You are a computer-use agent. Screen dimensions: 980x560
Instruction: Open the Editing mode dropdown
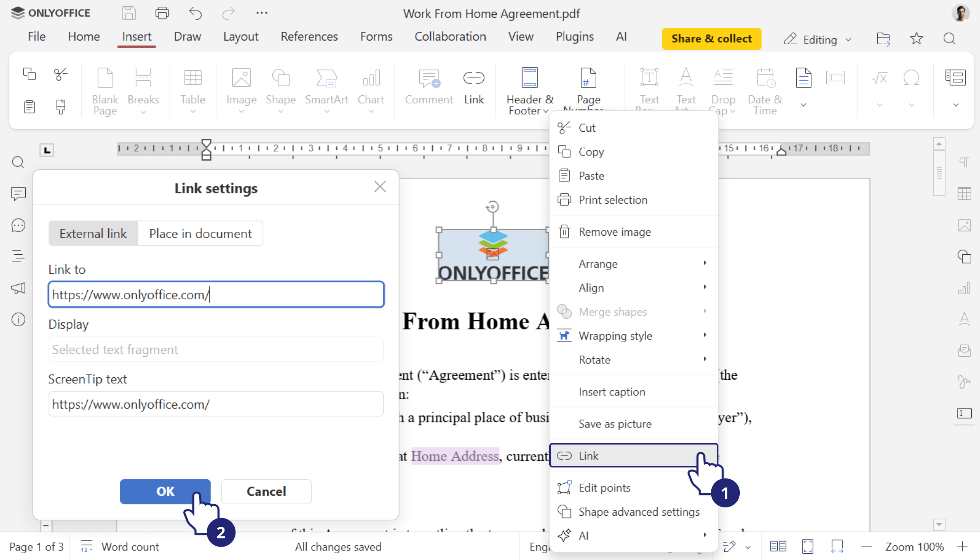click(817, 39)
